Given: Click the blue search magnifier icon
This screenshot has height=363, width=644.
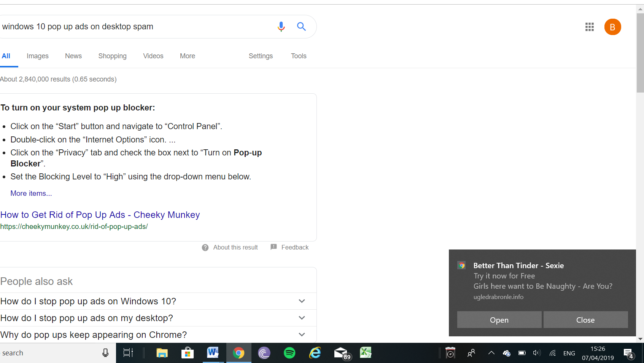Looking at the screenshot, I should click(x=301, y=27).
